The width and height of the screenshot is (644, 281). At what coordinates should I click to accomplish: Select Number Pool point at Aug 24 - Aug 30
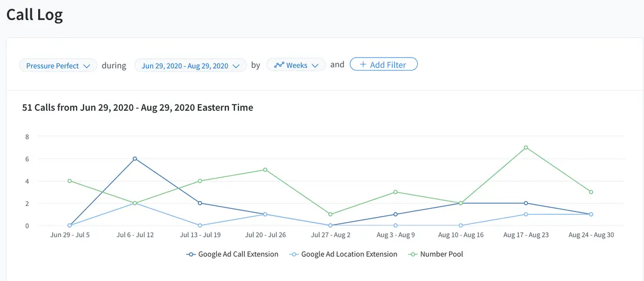click(x=591, y=192)
